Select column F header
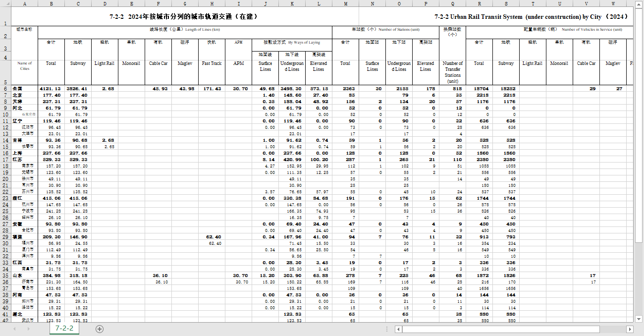This screenshot has width=644, height=336. [x=159, y=3]
